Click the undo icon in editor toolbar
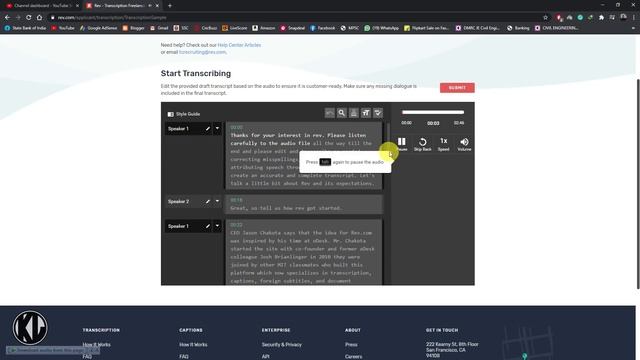This screenshot has height=360, width=640. [x=329, y=113]
